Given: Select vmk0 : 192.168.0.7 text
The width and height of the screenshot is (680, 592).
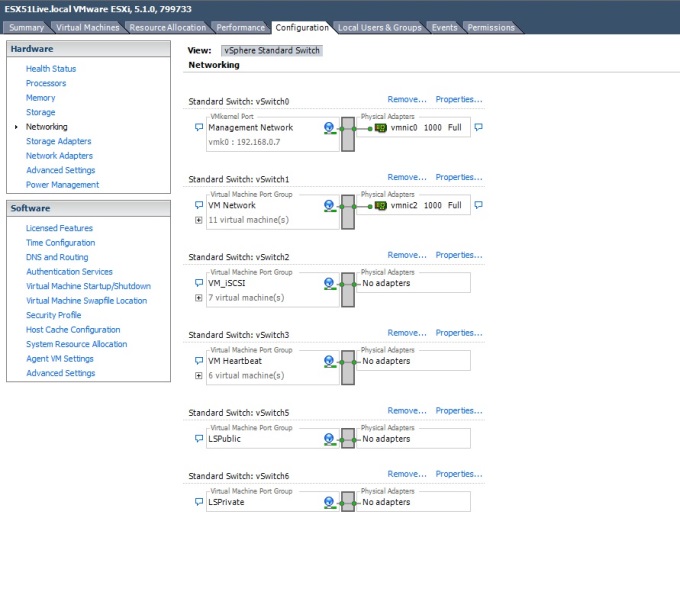Looking at the screenshot, I should coord(244,142).
